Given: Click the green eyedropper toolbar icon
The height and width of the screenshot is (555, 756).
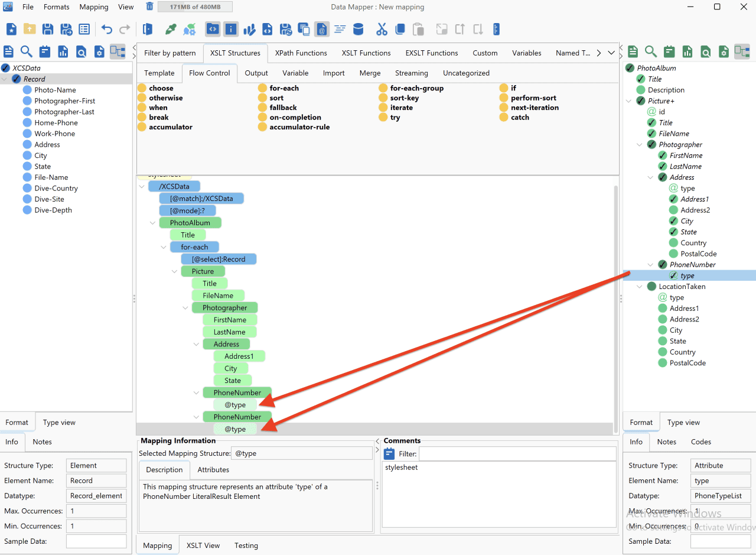Looking at the screenshot, I should click(171, 29).
